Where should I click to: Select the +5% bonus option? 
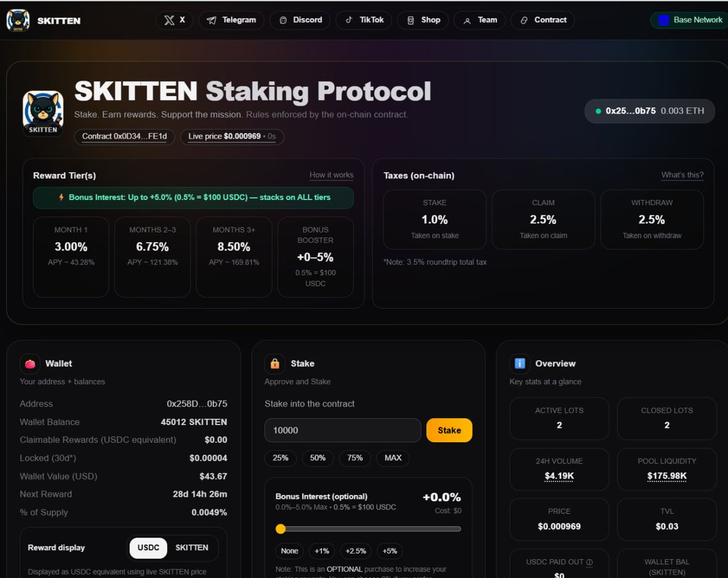pyautogui.click(x=389, y=551)
